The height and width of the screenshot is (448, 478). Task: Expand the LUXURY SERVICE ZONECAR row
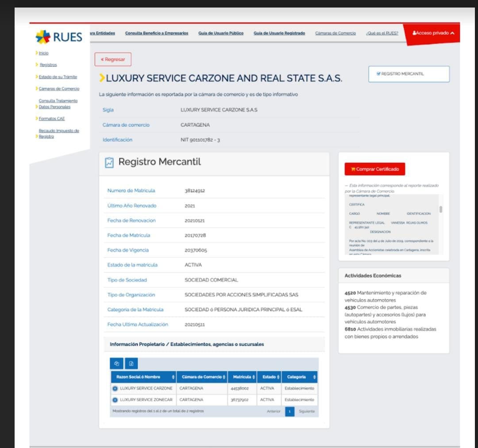(115, 400)
